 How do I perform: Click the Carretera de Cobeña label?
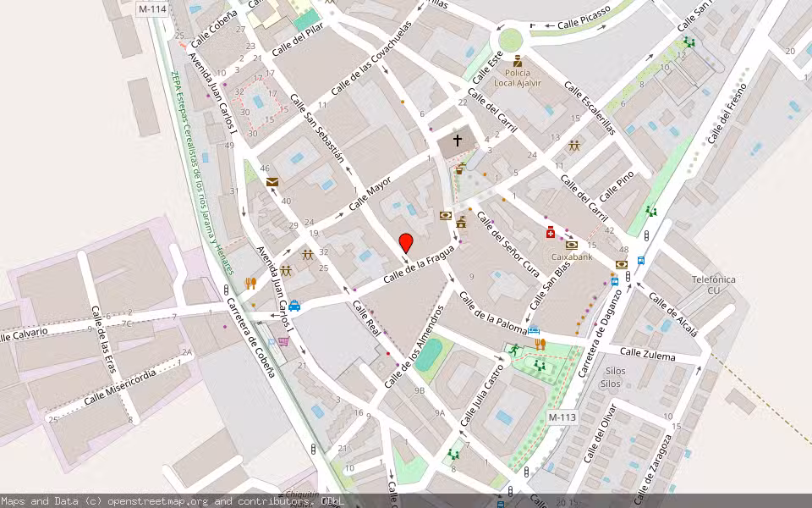(x=250, y=338)
